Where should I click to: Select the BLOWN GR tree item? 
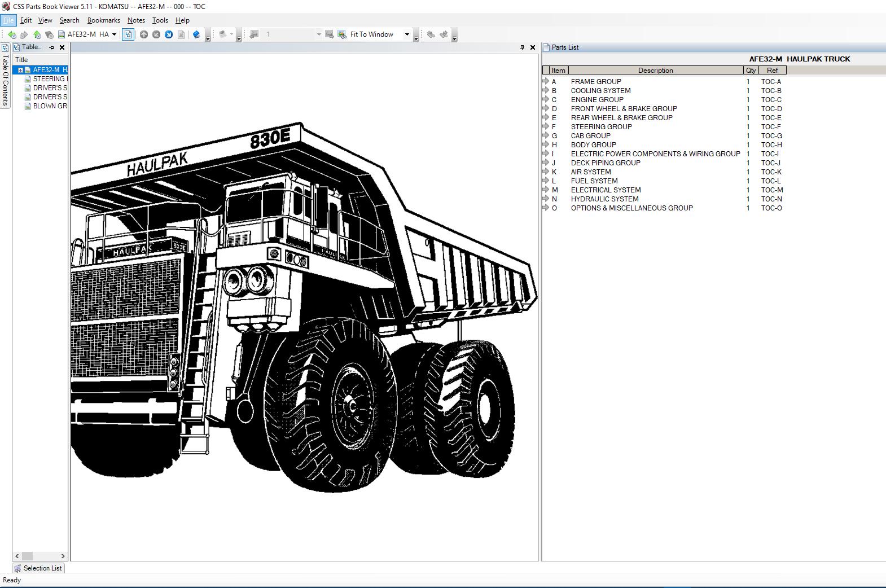tap(46, 106)
